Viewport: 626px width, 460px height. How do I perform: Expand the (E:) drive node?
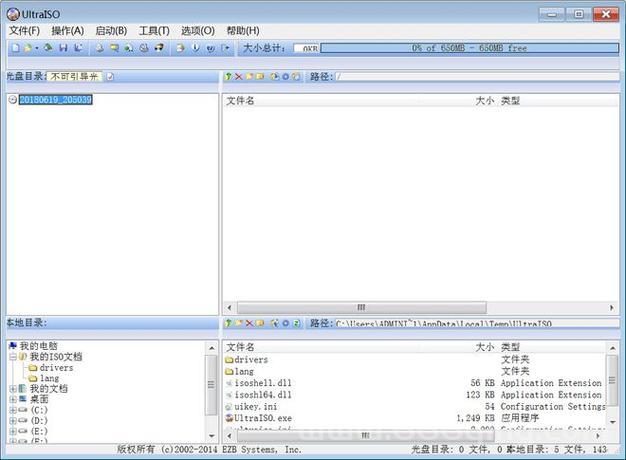[13, 432]
